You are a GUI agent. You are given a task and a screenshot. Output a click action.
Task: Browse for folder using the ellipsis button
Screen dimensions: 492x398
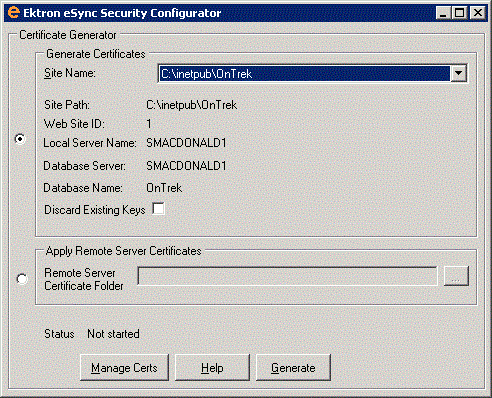456,276
